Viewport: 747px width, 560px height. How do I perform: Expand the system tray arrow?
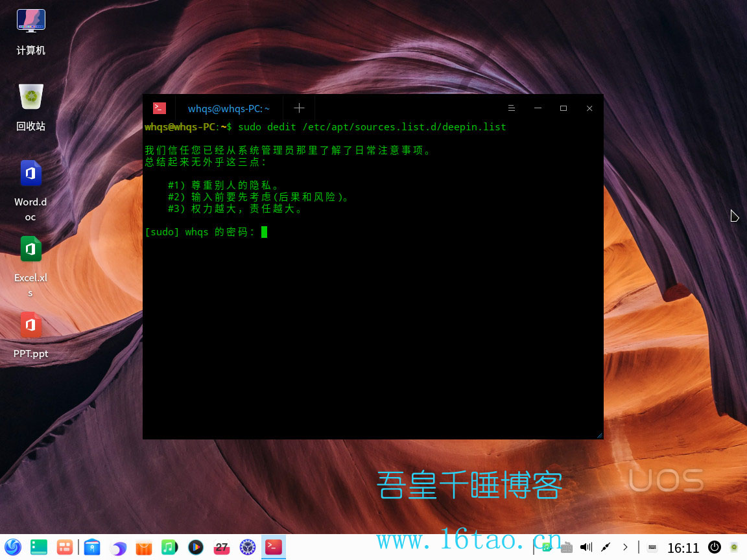625,547
